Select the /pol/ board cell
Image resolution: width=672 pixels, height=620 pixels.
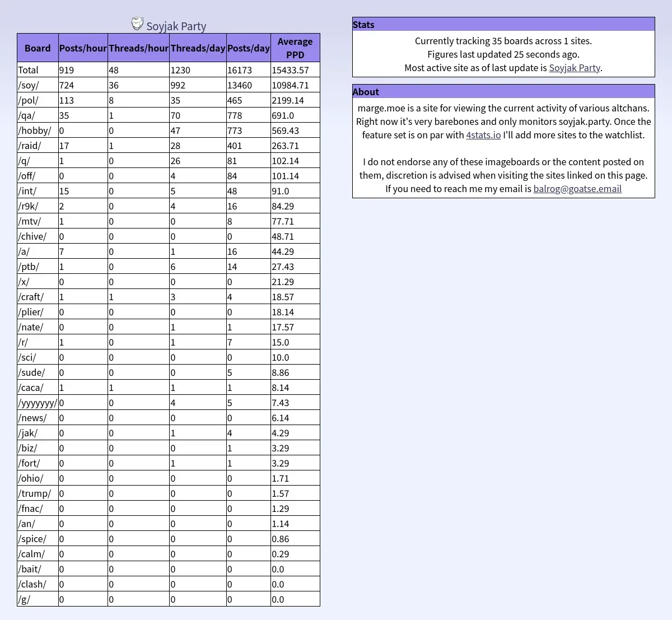pos(38,100)
